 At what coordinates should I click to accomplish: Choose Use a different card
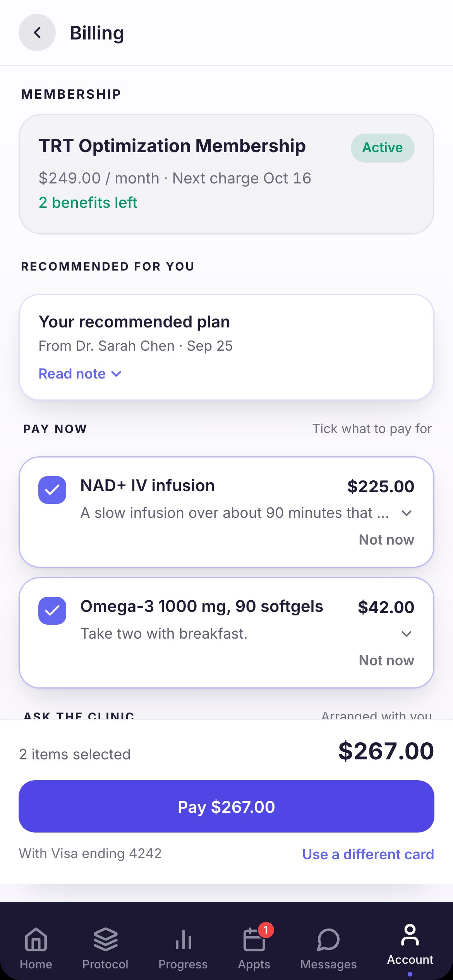tap(368, 854)
